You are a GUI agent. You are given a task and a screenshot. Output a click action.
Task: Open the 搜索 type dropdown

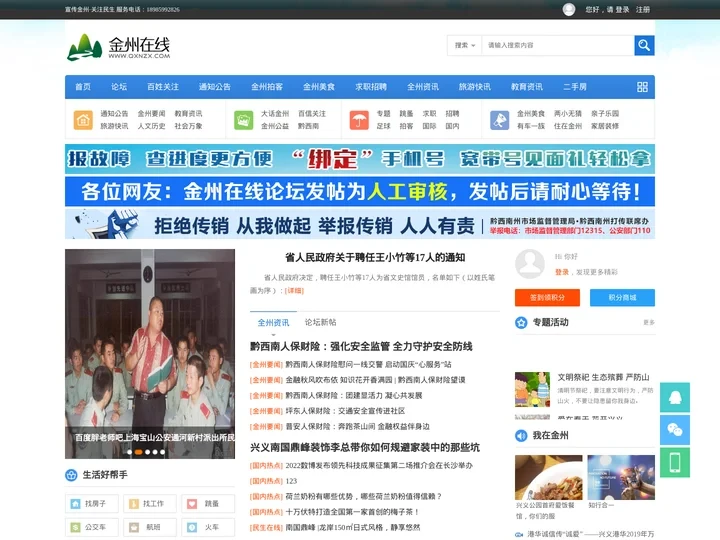(x=465, y=45)
